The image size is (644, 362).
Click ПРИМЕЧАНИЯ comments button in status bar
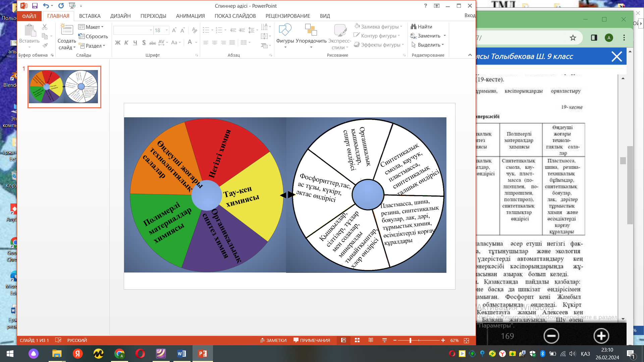point(312,340)
